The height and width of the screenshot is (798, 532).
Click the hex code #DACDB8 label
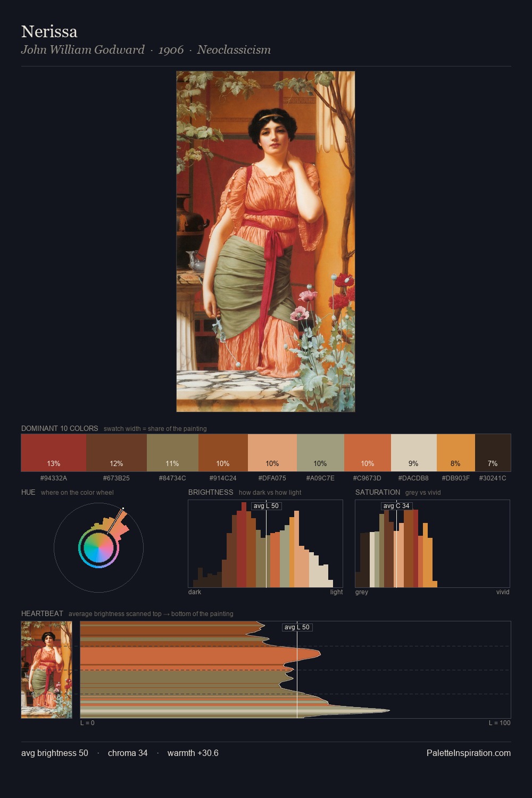[413, 478]
